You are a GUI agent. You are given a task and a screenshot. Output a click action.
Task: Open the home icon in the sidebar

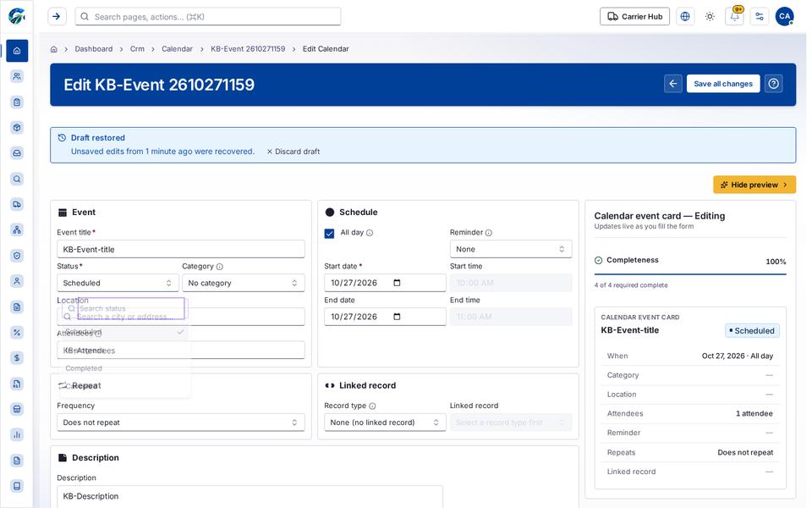click(x=17, y=51)
